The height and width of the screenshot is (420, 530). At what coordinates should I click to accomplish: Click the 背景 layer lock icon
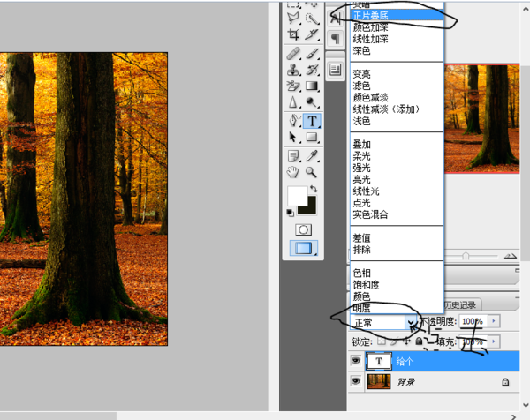[x=505, y=382]
